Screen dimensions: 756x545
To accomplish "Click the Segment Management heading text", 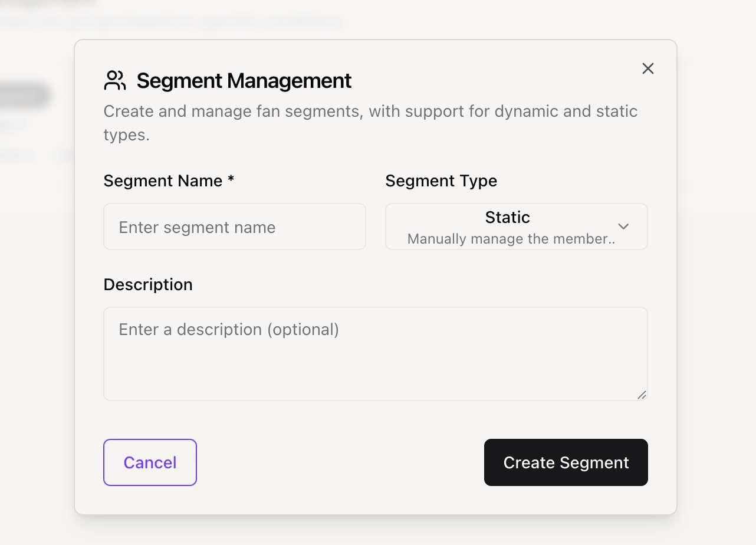I will coord(244,81).
